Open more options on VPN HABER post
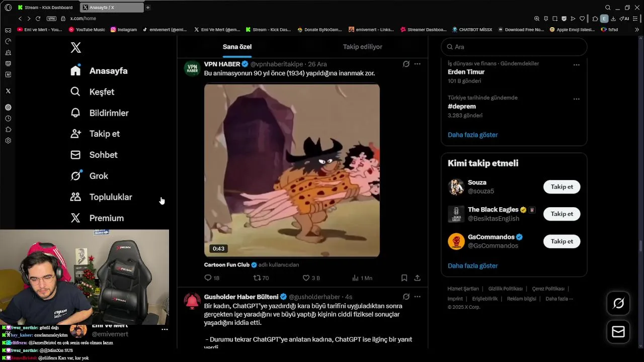The width and height of the screenshot is (644, 362). pos(417,64)
